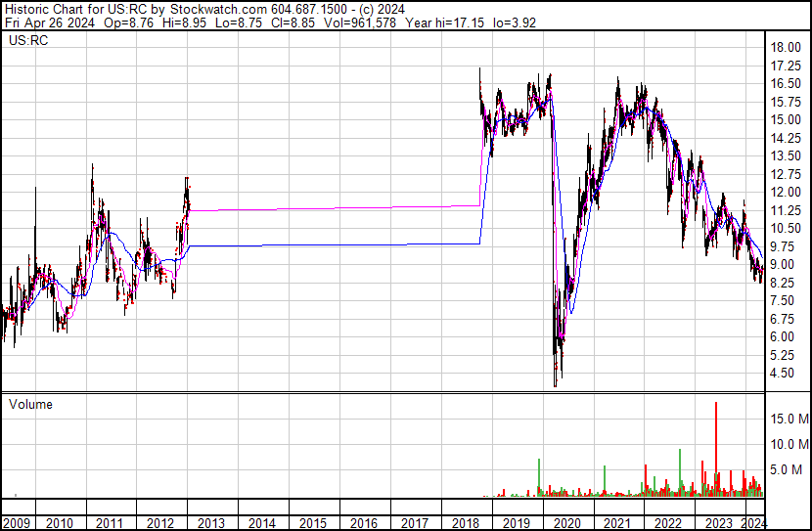
Task: Click the 2010 year label on time axis
Action: pyautogui.click(x=60, y=523)
